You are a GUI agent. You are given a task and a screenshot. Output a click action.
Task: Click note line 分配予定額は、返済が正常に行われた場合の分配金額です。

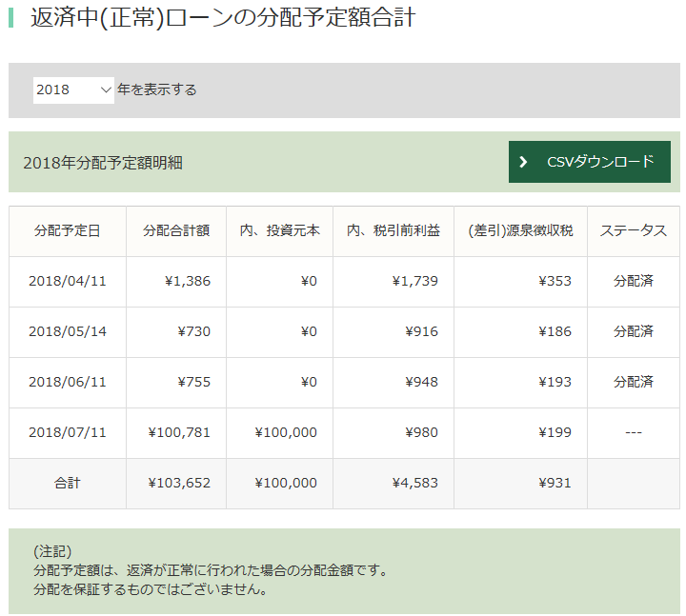[211, 570]
